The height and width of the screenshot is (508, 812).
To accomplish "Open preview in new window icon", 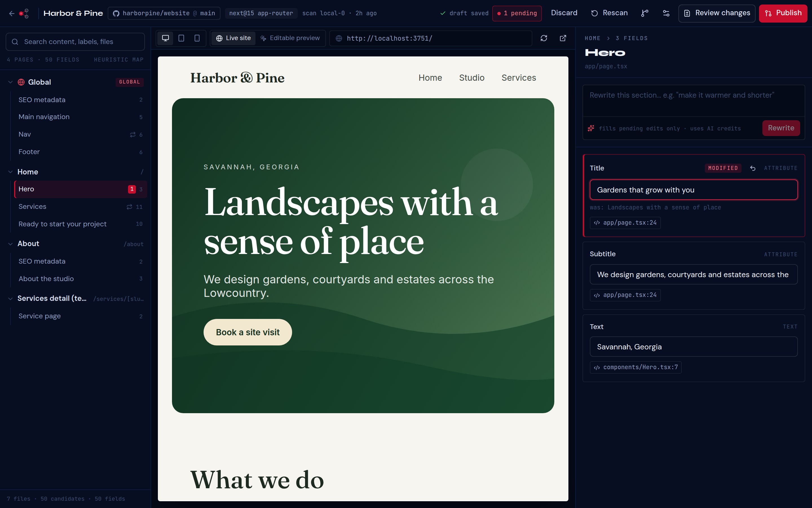I will click(x=563, y=38).
